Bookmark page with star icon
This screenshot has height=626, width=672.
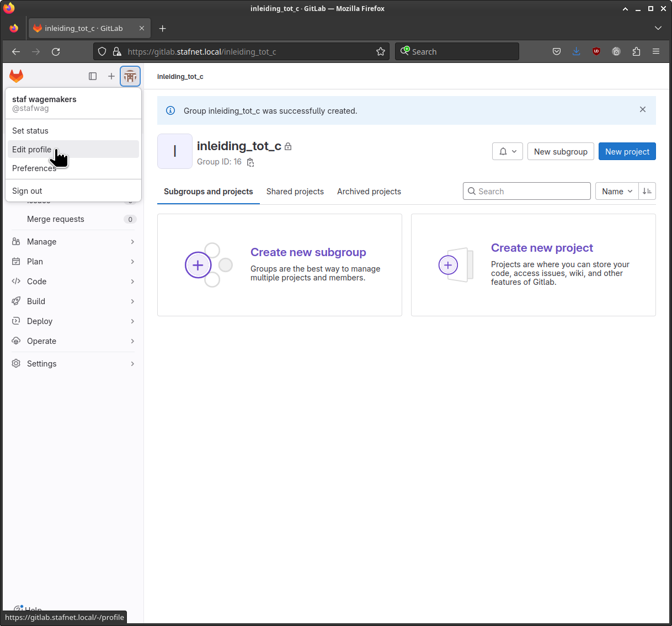point(381,51)
